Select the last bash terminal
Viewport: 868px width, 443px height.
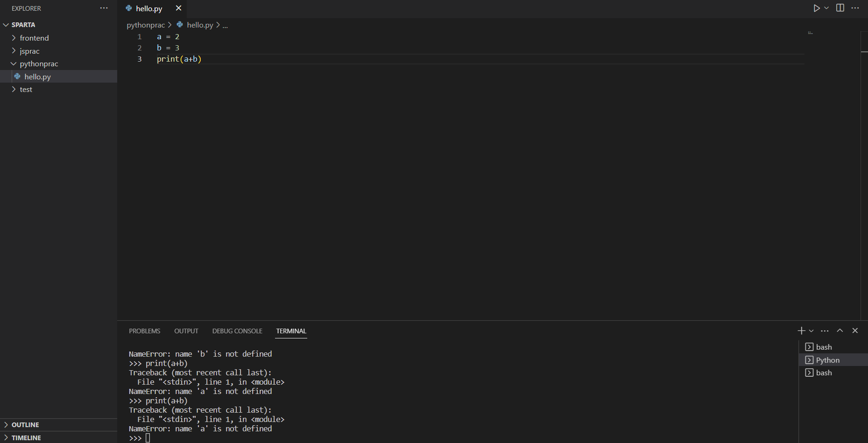point(833,373)
